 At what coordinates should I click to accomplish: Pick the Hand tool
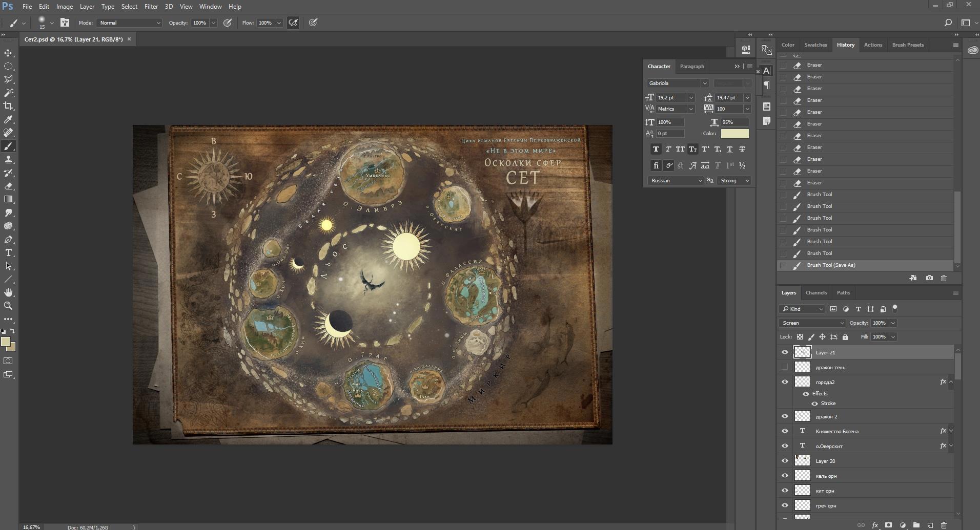8,292
